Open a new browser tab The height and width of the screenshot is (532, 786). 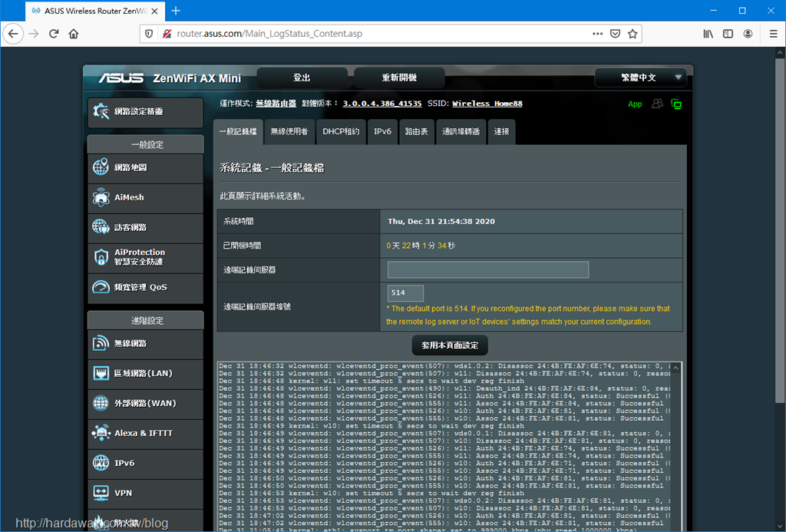(x=176, y=11)
